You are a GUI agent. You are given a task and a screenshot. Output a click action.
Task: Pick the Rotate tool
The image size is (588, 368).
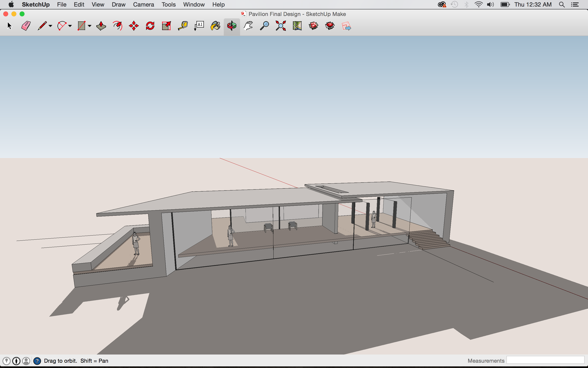coord(150,26)
